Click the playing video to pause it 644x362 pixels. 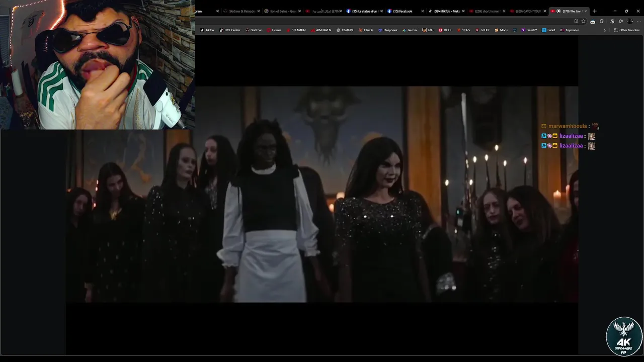[x=322, y=194]
